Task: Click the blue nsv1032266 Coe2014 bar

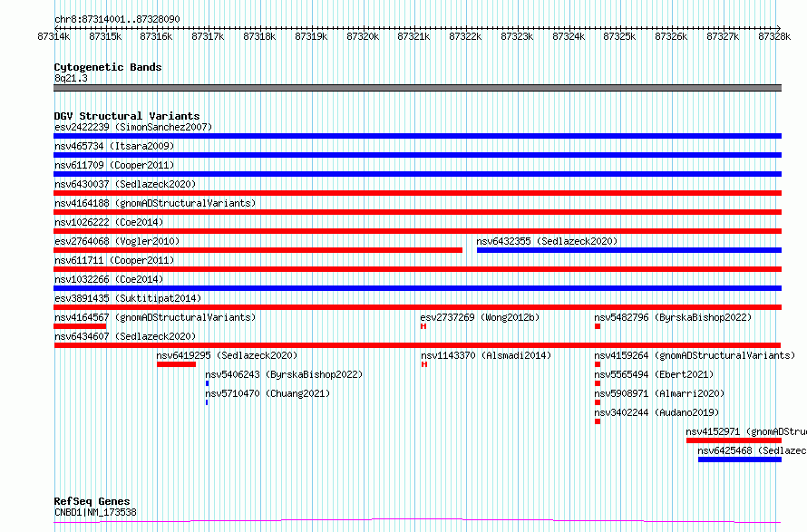Action: (x=417, y=288)
